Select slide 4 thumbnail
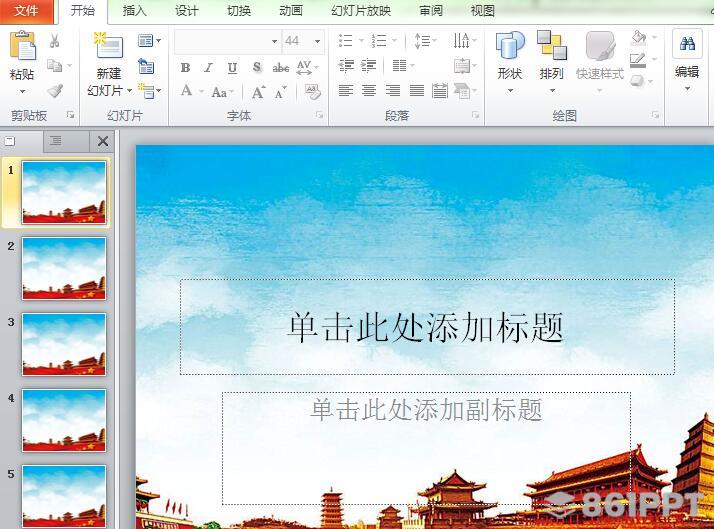 [64, 420]
